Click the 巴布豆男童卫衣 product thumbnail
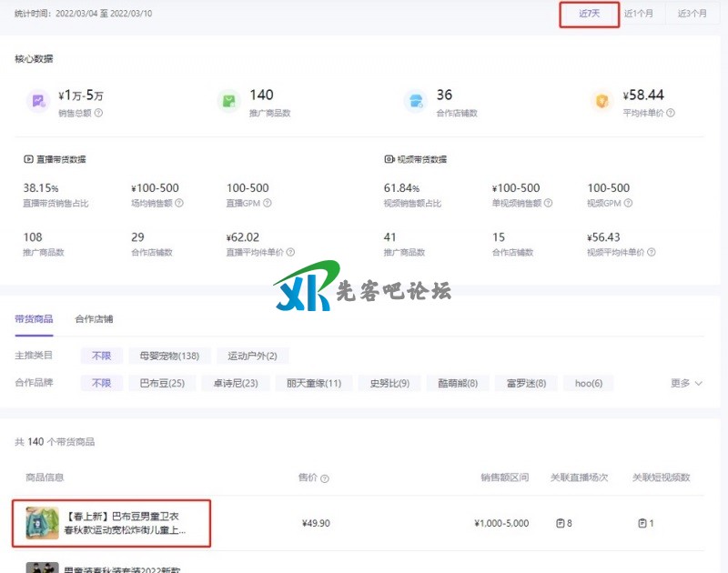The image size is (728, 573). pyautogui.click(x=42, y=523)
